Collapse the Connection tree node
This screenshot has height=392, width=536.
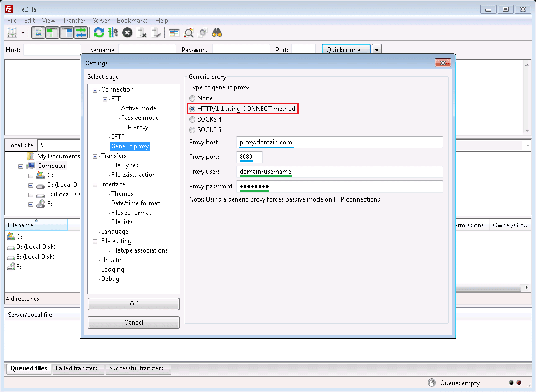click(95, 90)
